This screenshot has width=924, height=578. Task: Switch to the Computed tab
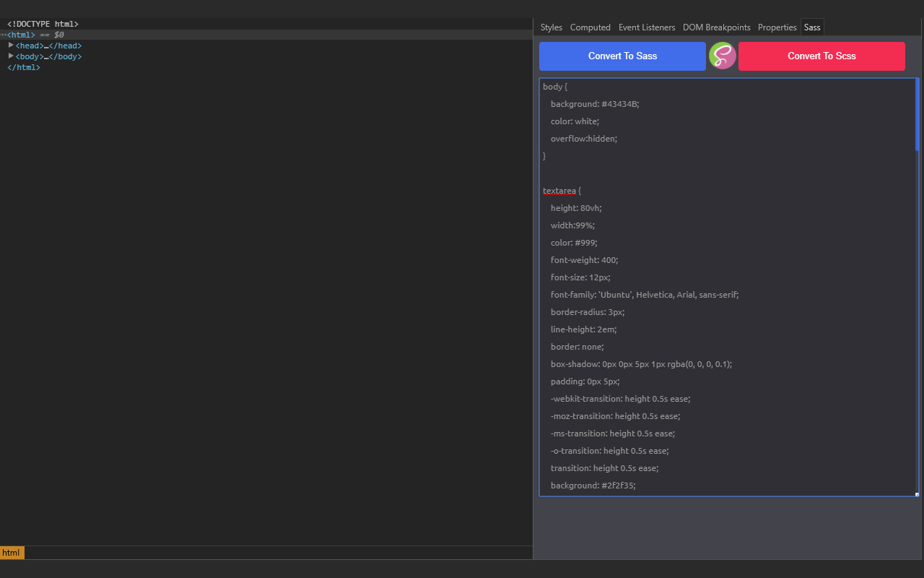point(590,27)
